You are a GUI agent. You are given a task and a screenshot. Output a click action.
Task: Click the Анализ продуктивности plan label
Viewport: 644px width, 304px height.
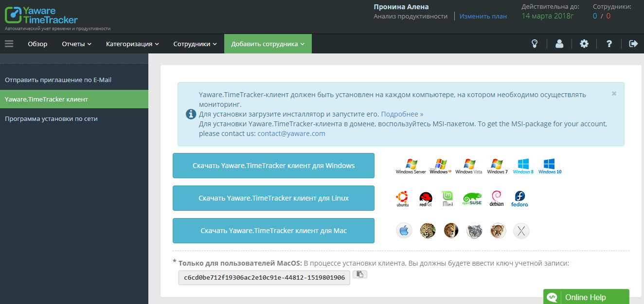[x=411, y=16]
